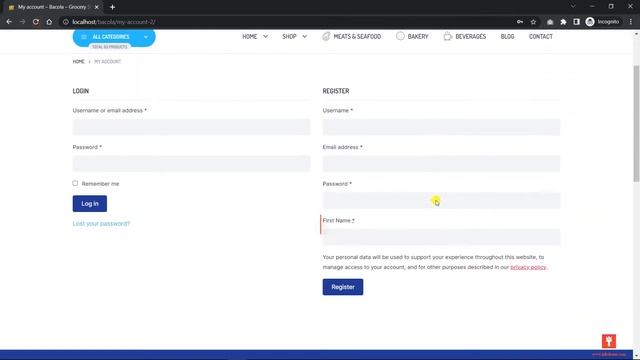This screenshot has height=360, width=640.
Task: Reload the page with the refresh icon
Action: click(36, 22)
